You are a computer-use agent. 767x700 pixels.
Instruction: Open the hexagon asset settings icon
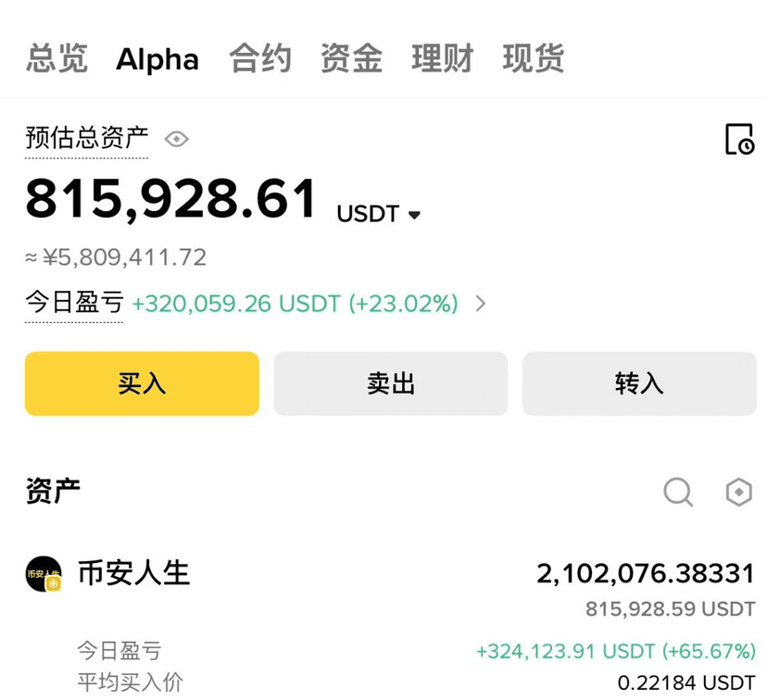point(738,492)
